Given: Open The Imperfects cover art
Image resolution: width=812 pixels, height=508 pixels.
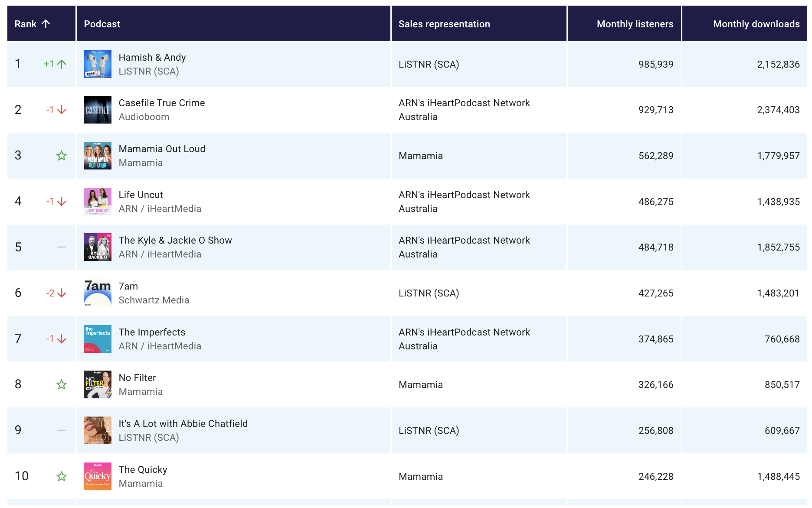Looking at the screenshot, I should pos(98,339).
